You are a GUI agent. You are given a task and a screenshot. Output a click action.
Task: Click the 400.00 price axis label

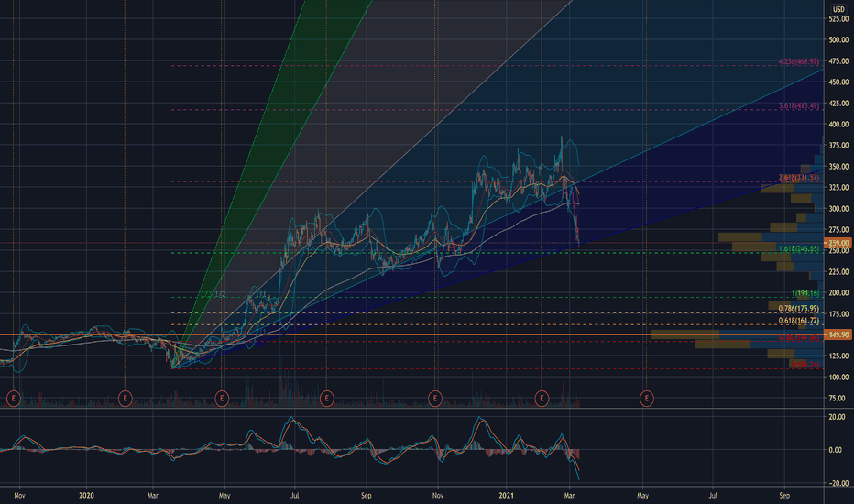pos(838,125)
